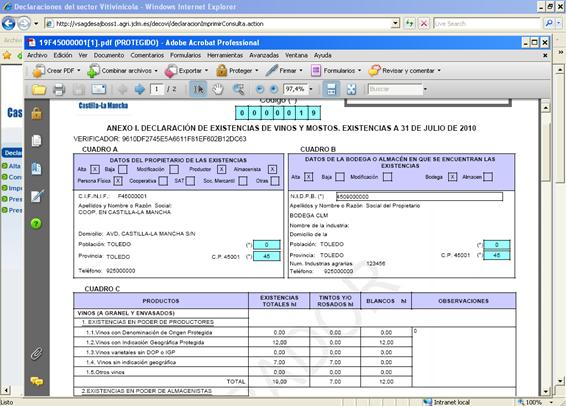Screen dimensions: 566x406
Task: Click the N.I.D.P.B. input field
Action: point(419,197)
